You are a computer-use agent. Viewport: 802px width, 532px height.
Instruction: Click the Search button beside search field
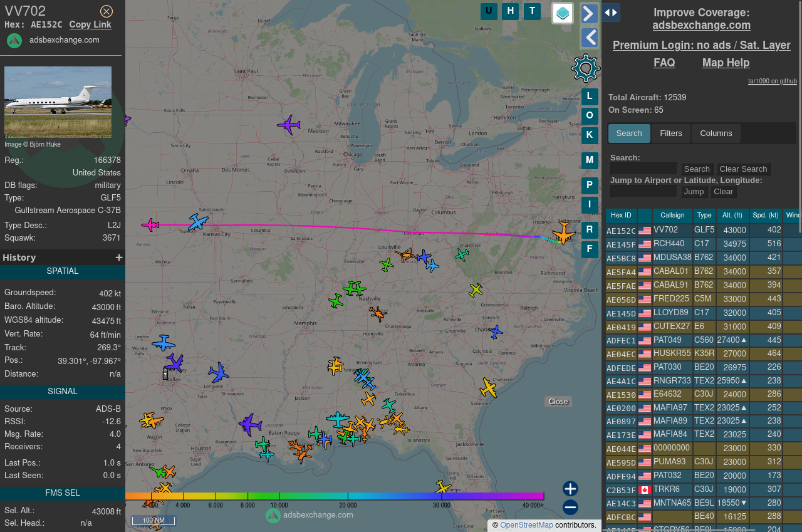(x=697, y=169)
